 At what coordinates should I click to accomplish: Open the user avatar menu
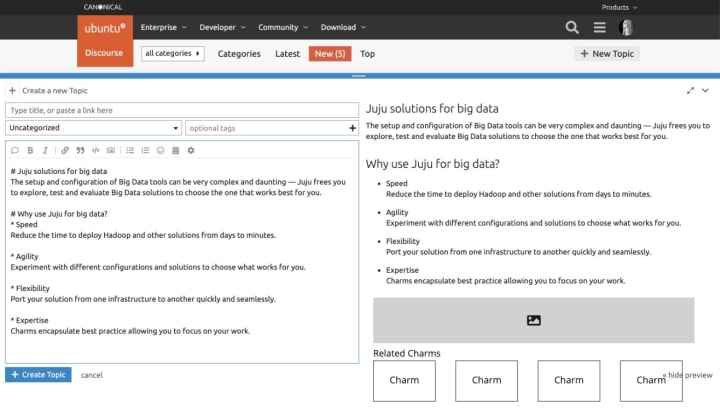(626, 28)
